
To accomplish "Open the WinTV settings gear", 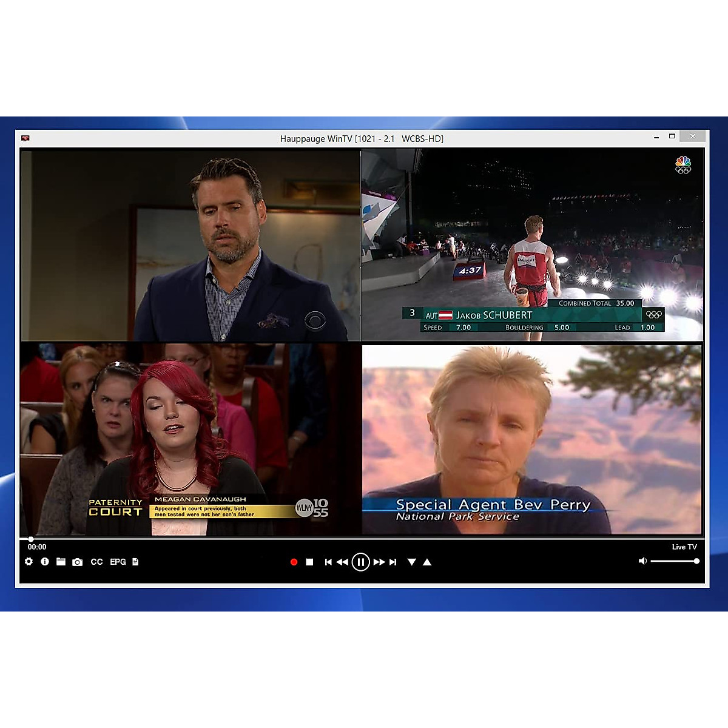I will pyautogui.click(x=29, y=562).
